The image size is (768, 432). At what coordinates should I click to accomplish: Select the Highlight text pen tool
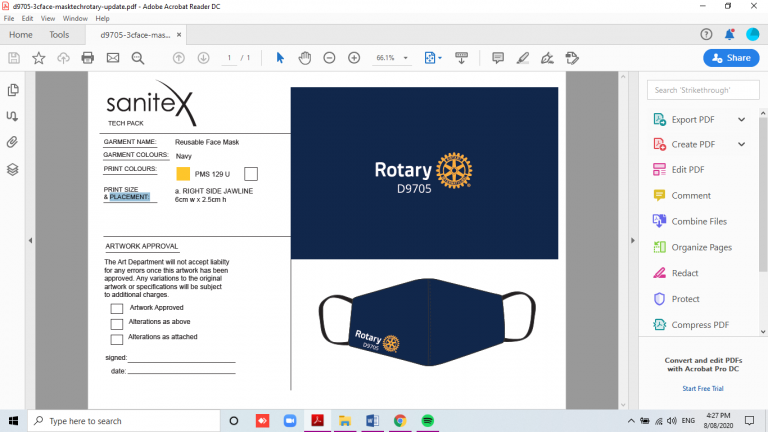[523, 58]
